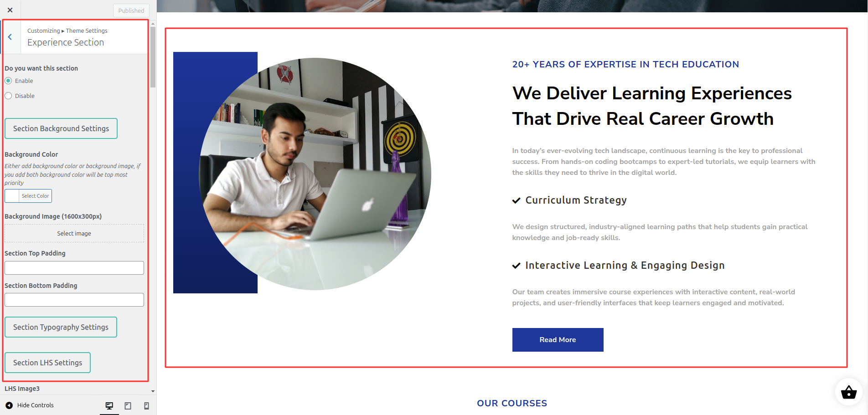Close the customizer with the X icon
Screen dimensions: 868x415
(10, 10)
